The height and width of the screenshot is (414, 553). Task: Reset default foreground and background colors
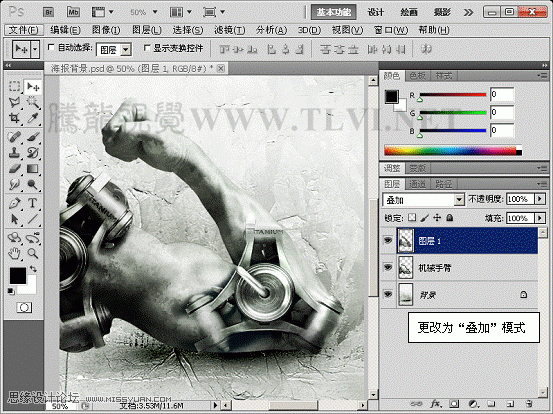click(11, 291)
